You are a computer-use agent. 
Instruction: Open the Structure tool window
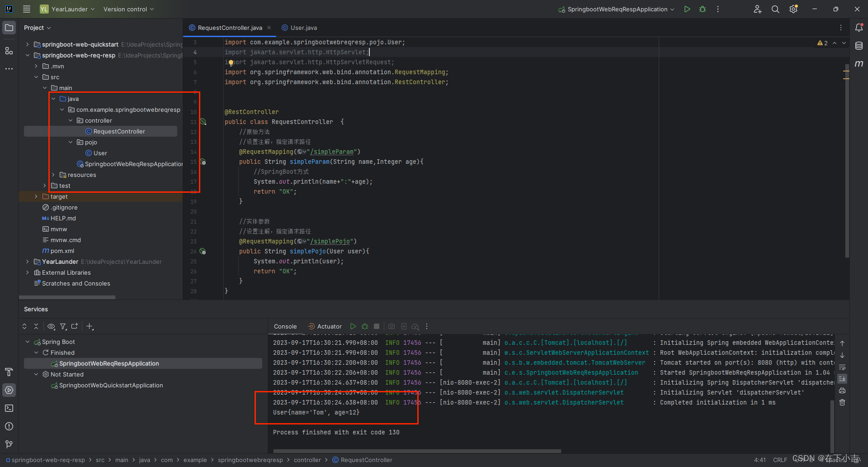pos(9,51)
